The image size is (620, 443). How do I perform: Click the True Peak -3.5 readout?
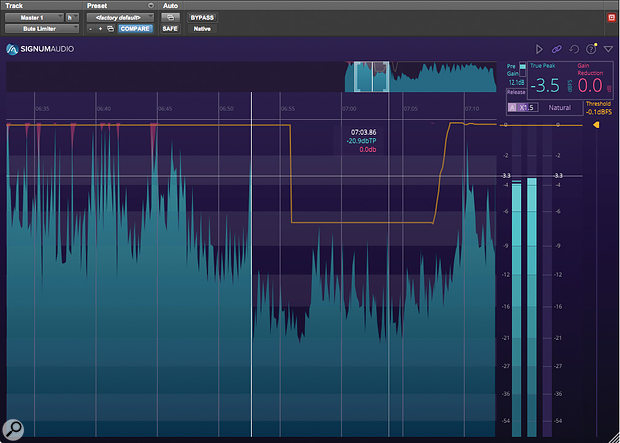[x=546, y=85]
